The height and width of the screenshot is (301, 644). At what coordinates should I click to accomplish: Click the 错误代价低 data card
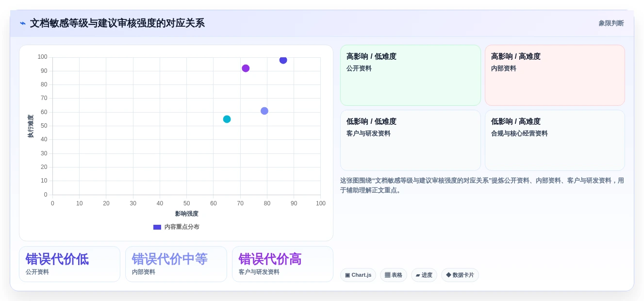click(69, 264)
